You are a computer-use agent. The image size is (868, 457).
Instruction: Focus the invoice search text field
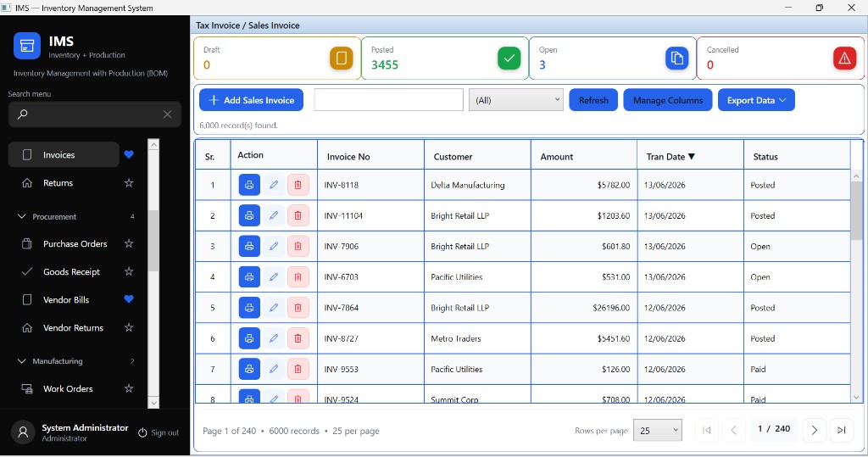388,100
